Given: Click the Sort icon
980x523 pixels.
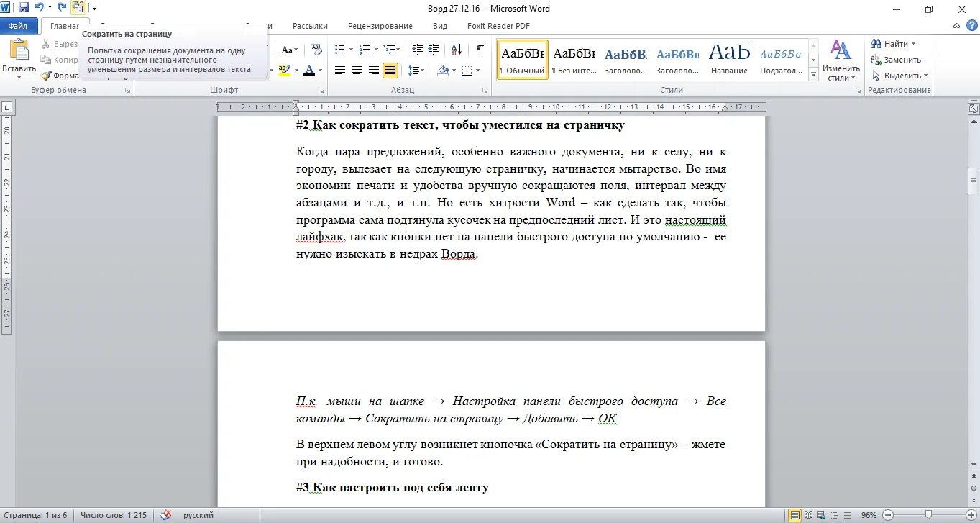Looking at the screenshot, I should point(457,50).
